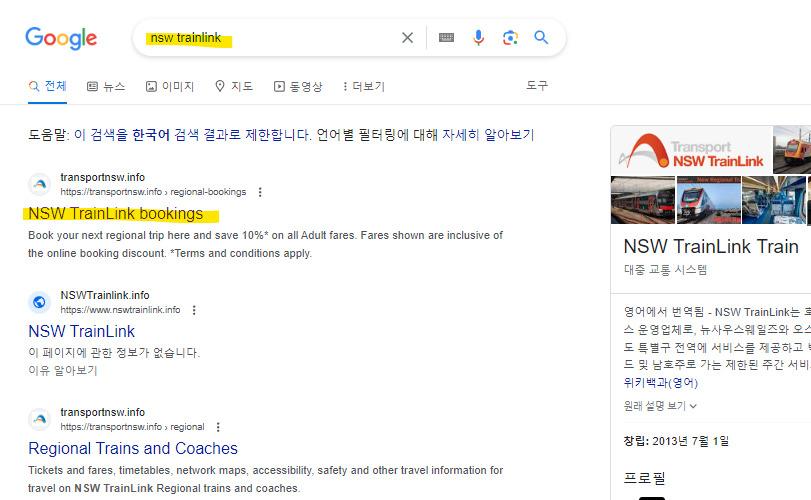Open options menu for regional-bookings result
The height and width of the screenshot is (500, 811).
coord(260,192)
